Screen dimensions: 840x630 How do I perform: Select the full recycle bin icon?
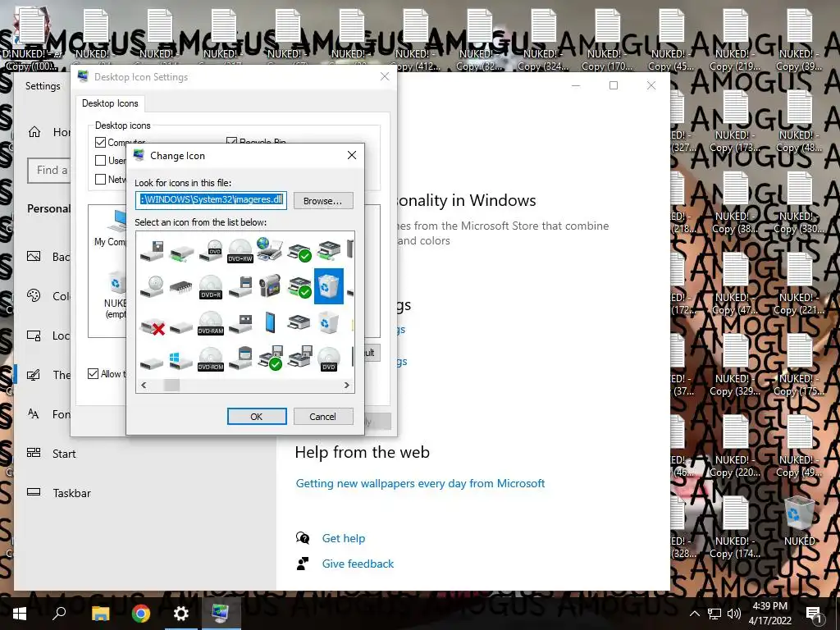[x=328, y=286]
